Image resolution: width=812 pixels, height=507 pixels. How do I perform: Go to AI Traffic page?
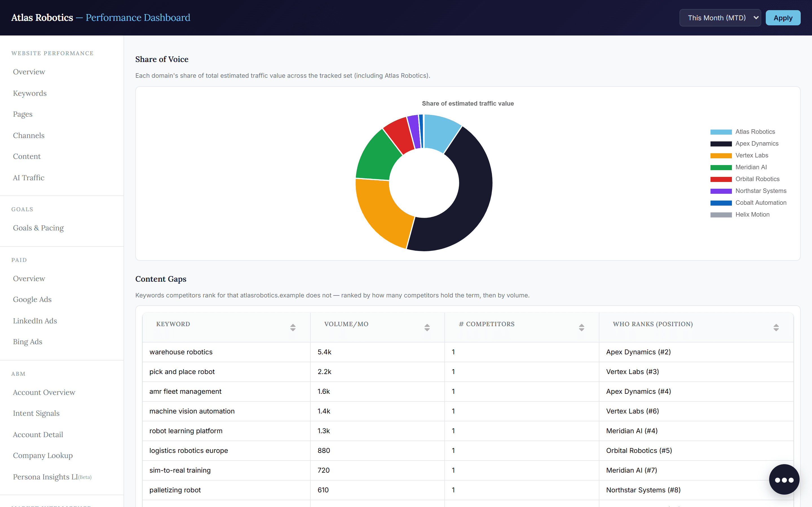28,177
